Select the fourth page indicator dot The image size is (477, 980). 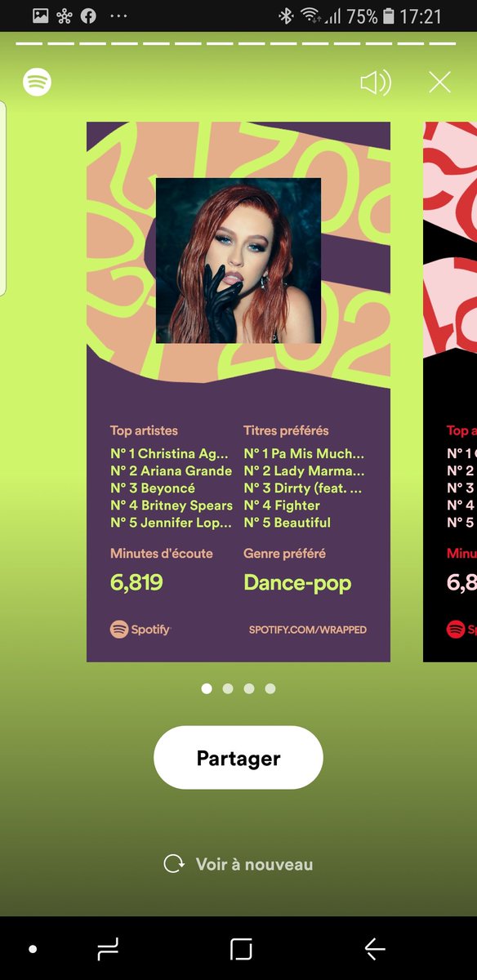[x=270, y=688]
